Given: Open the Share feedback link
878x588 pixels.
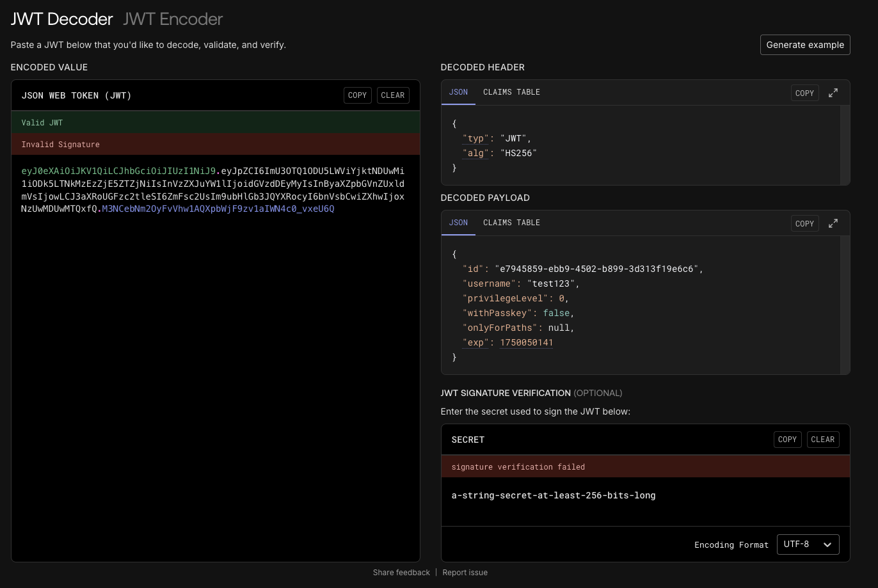Looking at the screenshot, I should (401, 573).
